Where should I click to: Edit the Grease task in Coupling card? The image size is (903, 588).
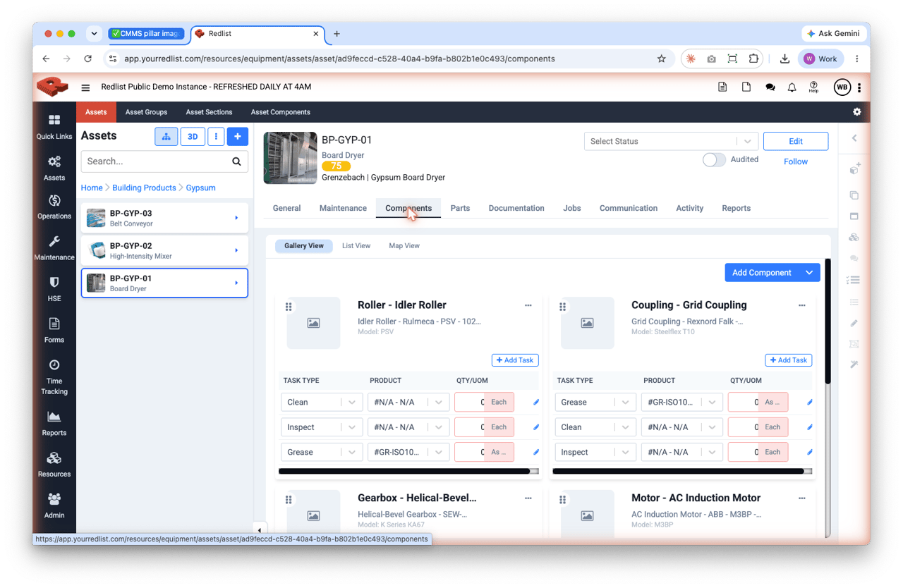810,403
